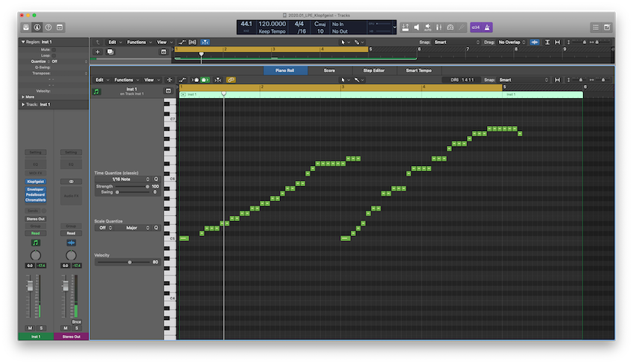Mute the Inst 1 channel strip
The width and height of the screenshot is (633, 364).
click(30, 328)
